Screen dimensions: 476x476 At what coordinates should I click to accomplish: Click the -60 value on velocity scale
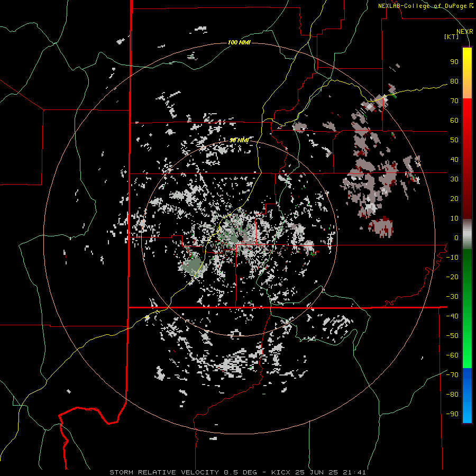tap(452, 355)
